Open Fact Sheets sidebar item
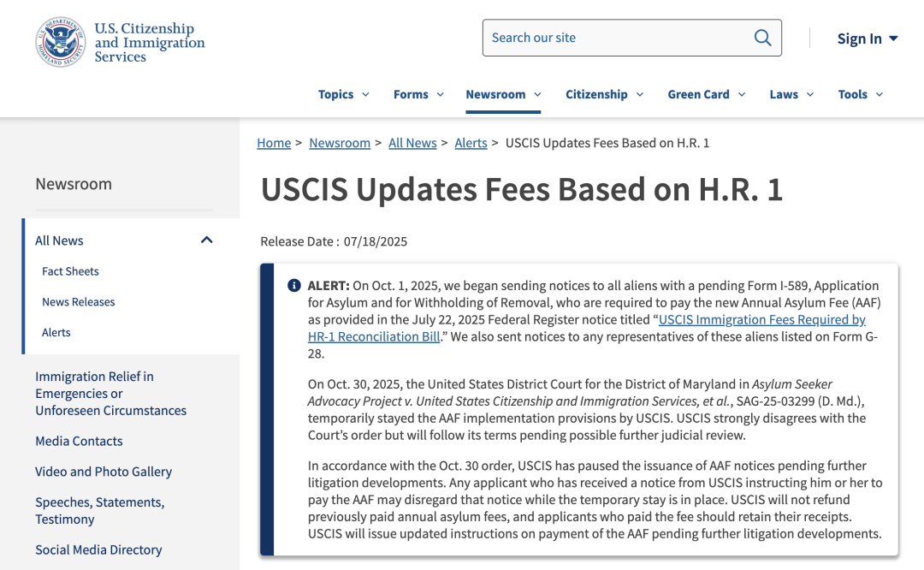This screenshot has height=570, width=924. tap(70, 271)
